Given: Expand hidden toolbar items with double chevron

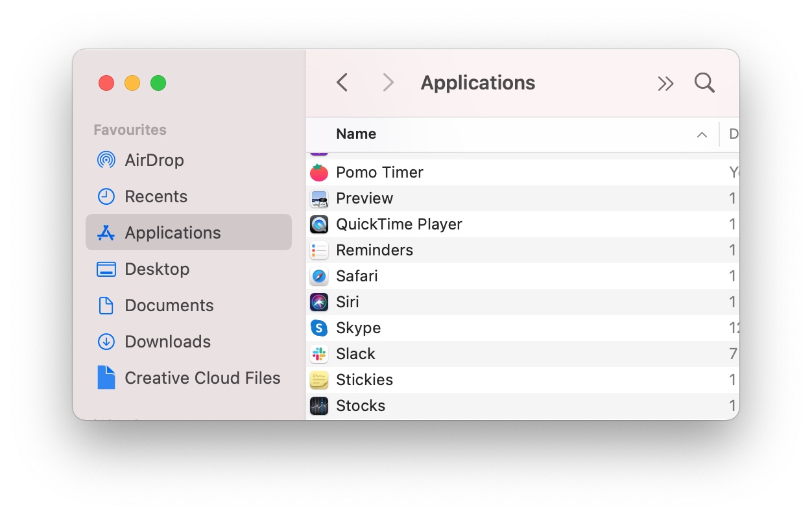Looking at the screenshot, I should point(665,84).
